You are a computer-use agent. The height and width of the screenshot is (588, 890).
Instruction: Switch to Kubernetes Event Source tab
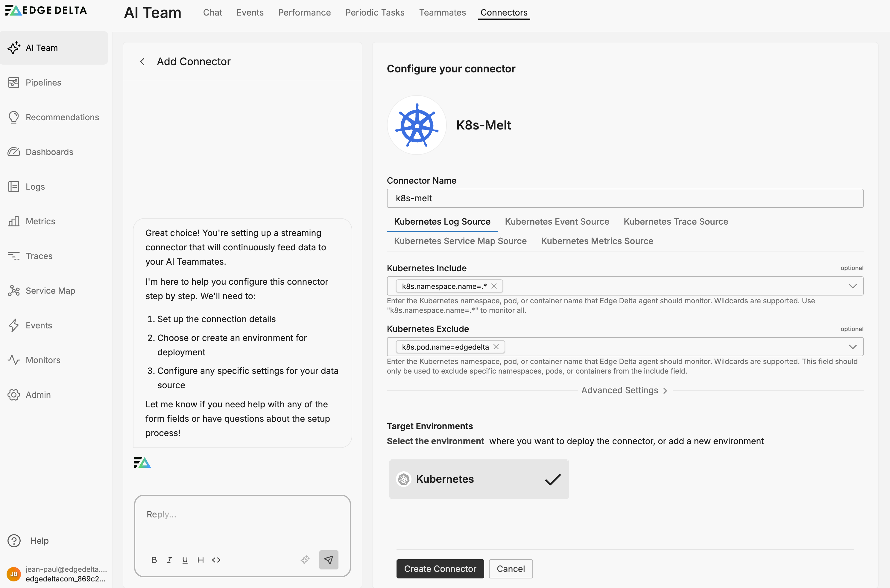557,222
